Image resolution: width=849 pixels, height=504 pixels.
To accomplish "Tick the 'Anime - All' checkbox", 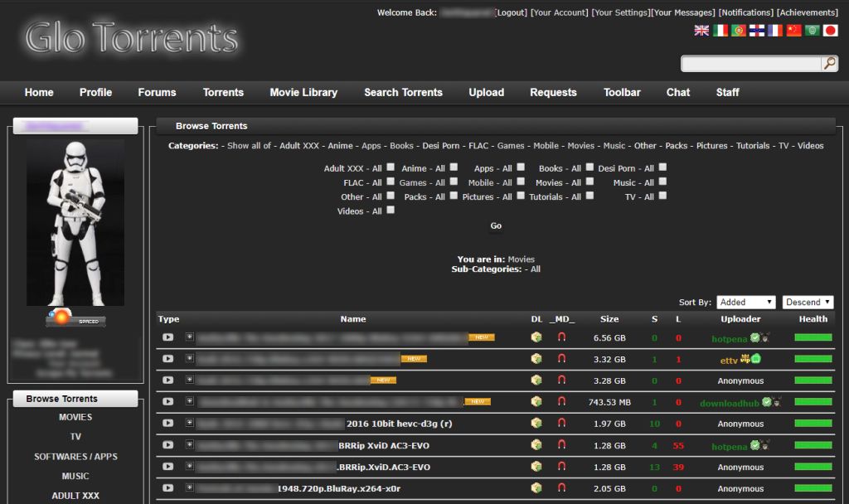I will 453,167.
